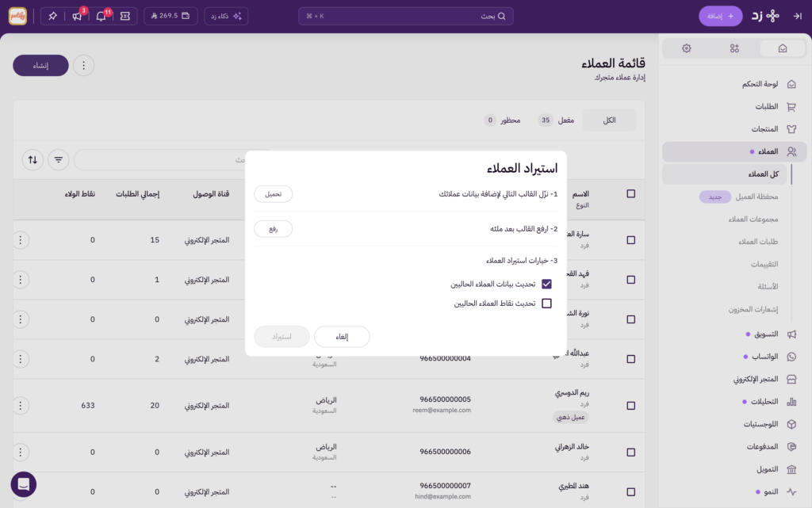Open طلبات العملاء submenu
This screenshot has height=508, width=812.
pos(758,242)
